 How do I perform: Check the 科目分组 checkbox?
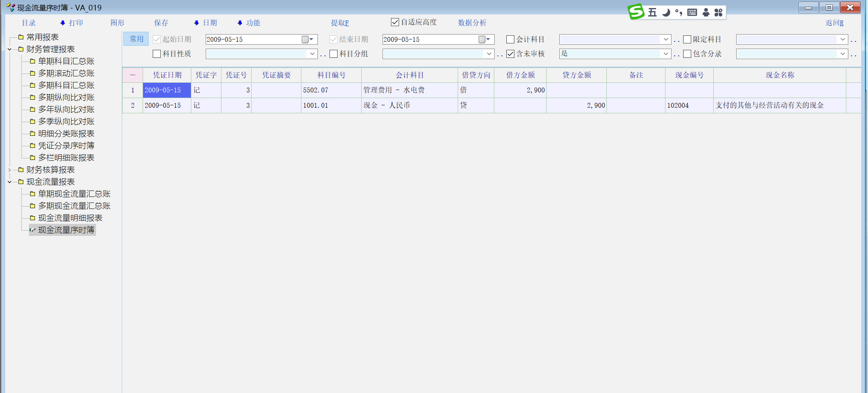point(334,54)
